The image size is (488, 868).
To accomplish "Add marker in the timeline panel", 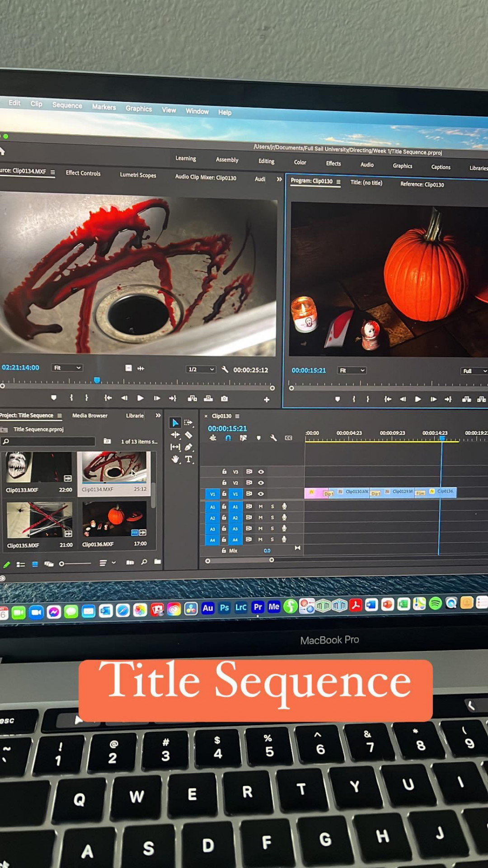I will pos(258,438).
